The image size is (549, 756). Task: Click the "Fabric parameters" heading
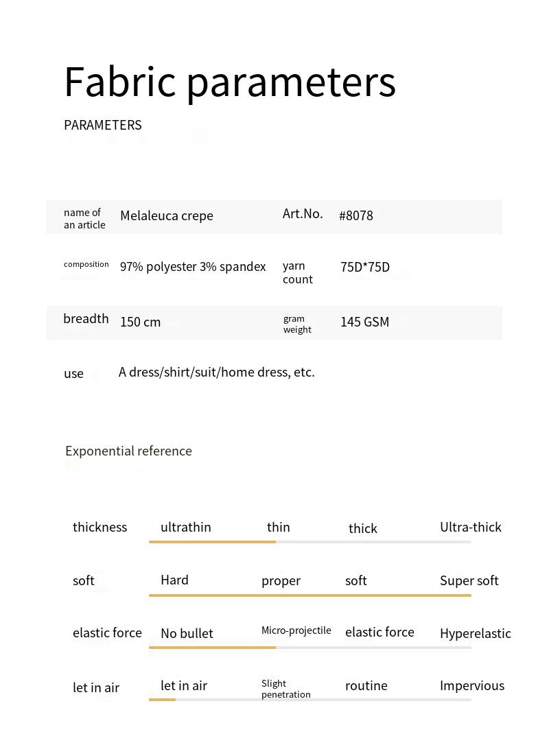(230, 82)
